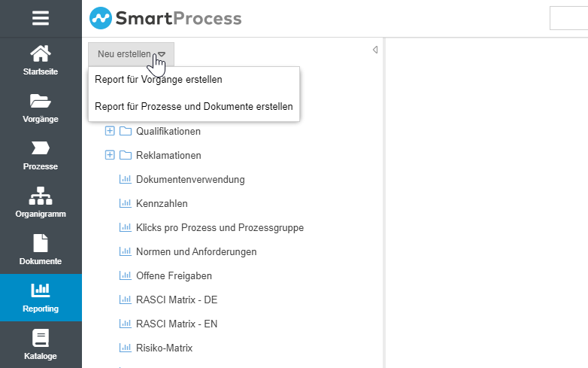Open the Risiko-Matrix report
The width and height of the screenshot is (588, 368).
[164, 348]
